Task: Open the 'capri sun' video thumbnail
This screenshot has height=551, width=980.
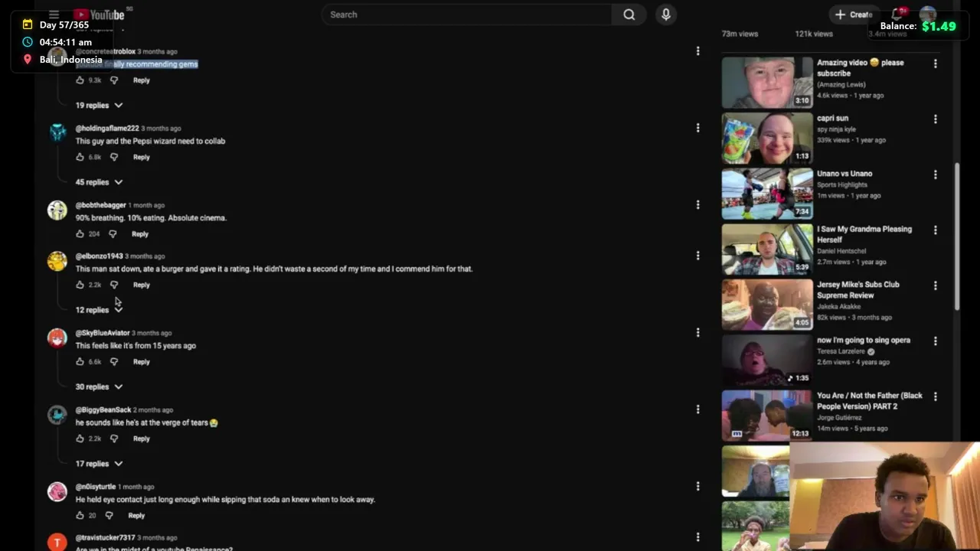Action: pyautogui.click(x=767, y=139)
